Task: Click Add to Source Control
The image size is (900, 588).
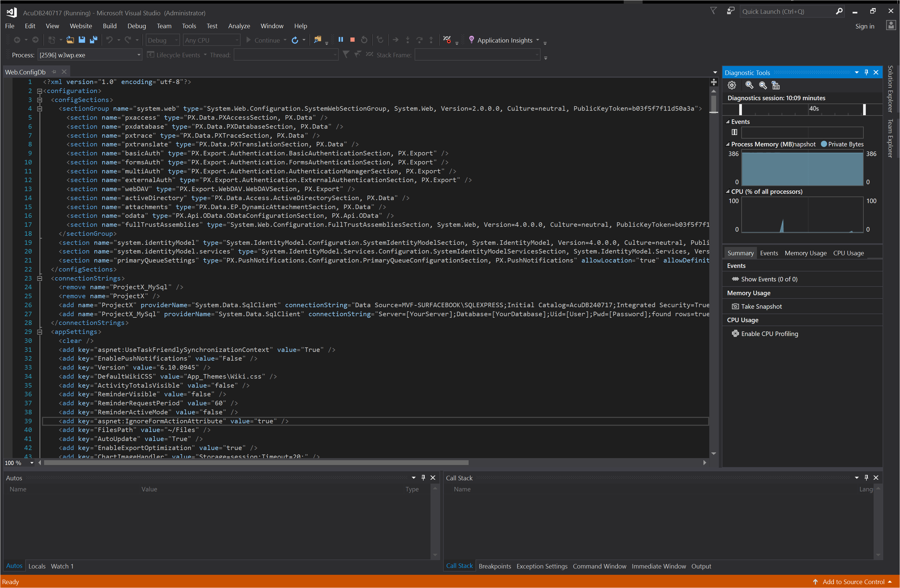Action: click(x=853, y=582)
